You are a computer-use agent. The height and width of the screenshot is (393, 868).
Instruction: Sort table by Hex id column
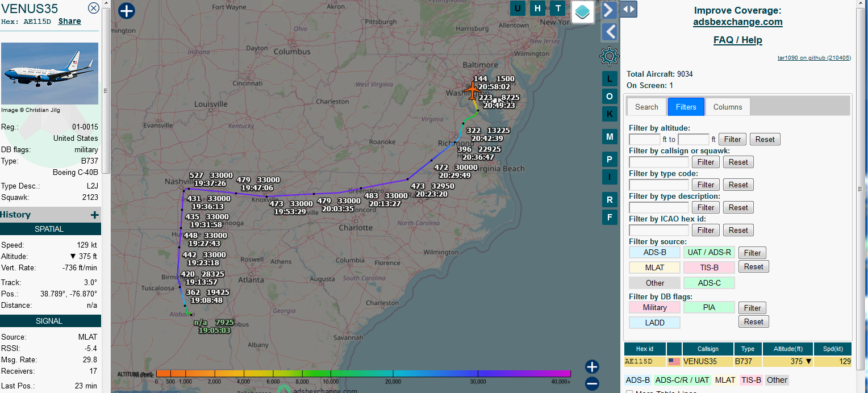645,349
